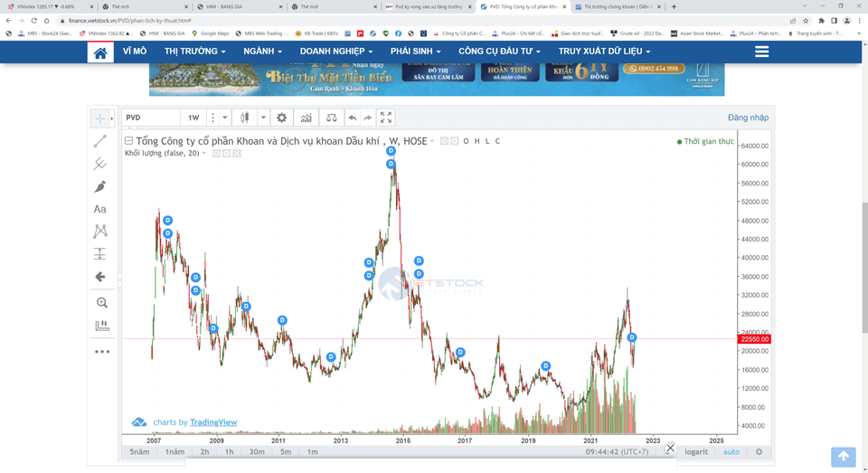Open the three-dots more tools menu
868x473 pixels.
click(102, 352)
